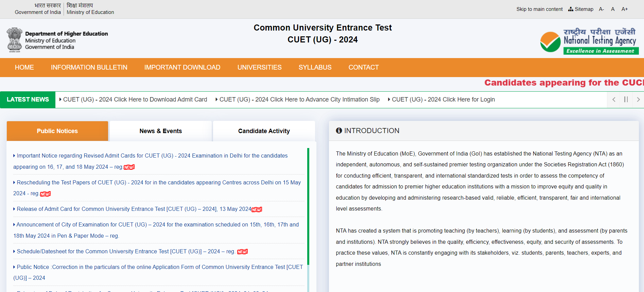Open IMPORTANT DOWNLOAD menu
644x292 pixels.
(182, 68)
